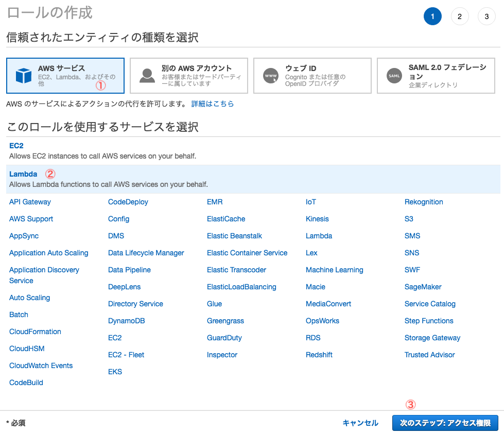Select Auto Scaling service
The width and height of the screenshot is (504, 434).
pos(29,298)
